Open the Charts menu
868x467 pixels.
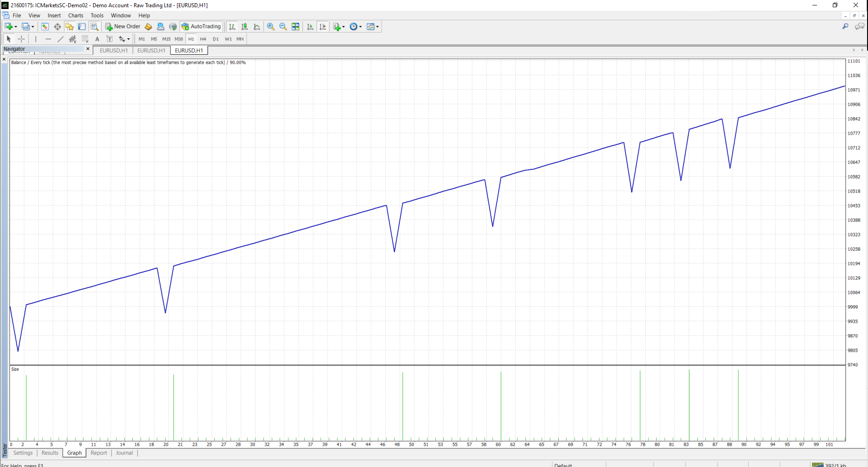[75, 15]
